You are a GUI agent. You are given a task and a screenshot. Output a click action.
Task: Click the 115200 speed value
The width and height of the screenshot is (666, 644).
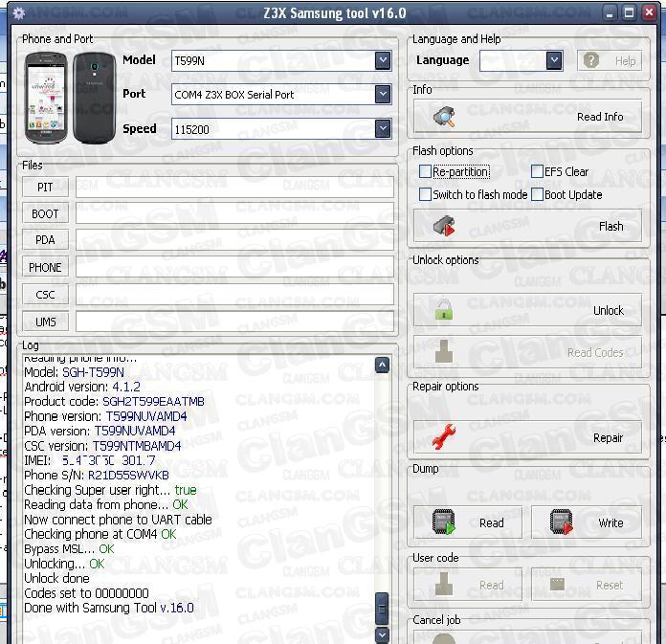(191, 129)
